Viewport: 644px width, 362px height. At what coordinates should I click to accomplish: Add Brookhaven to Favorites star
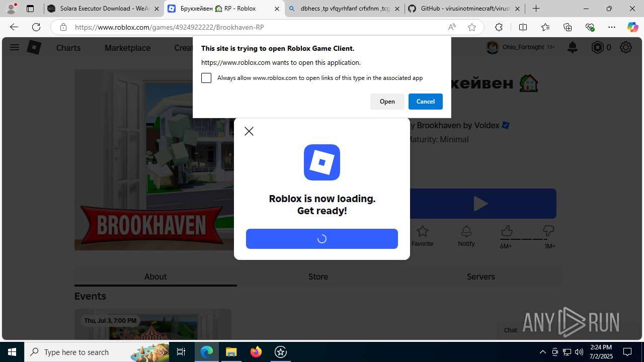(422, 231)
